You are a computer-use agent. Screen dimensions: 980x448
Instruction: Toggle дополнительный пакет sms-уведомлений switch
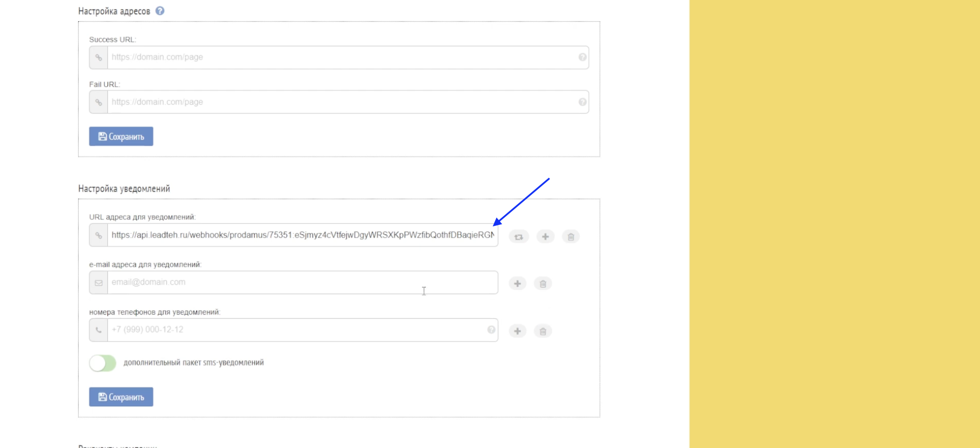click(103, 363)
